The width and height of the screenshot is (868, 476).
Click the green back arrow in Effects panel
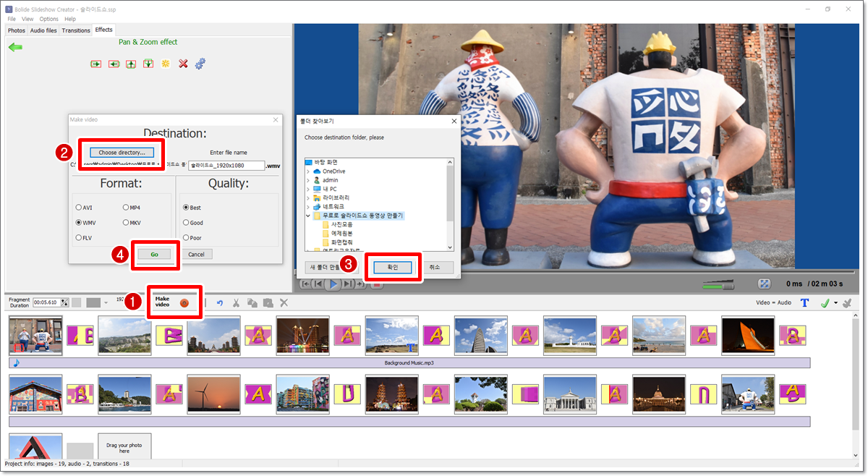point(15,47)
